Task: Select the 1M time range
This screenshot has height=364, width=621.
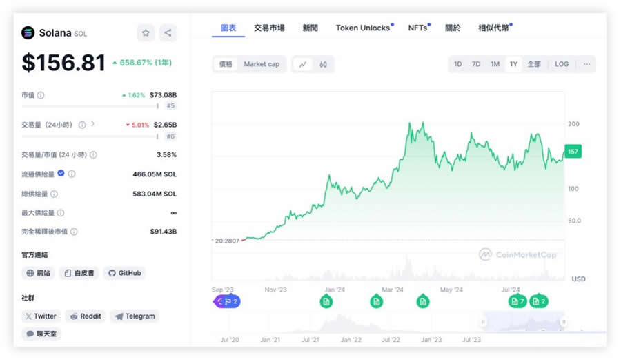Action: coord(495,64)
